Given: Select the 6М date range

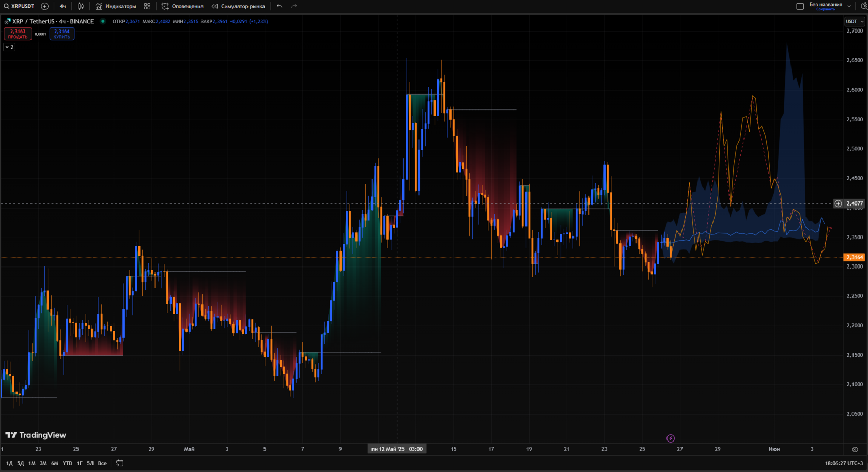Looking at the screenshot, I should (x=55, y=463).
